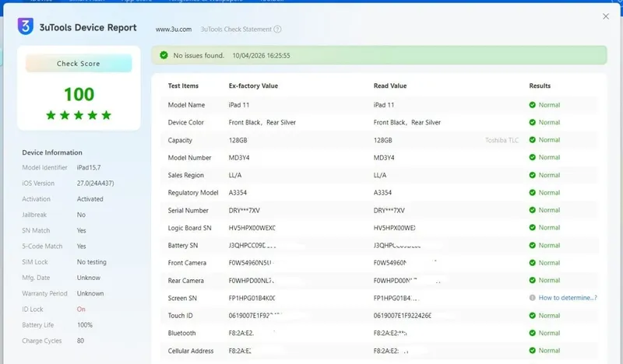Click the Model Number Normal check icon
The image size is (623, 364).
(x=533, y=157)
